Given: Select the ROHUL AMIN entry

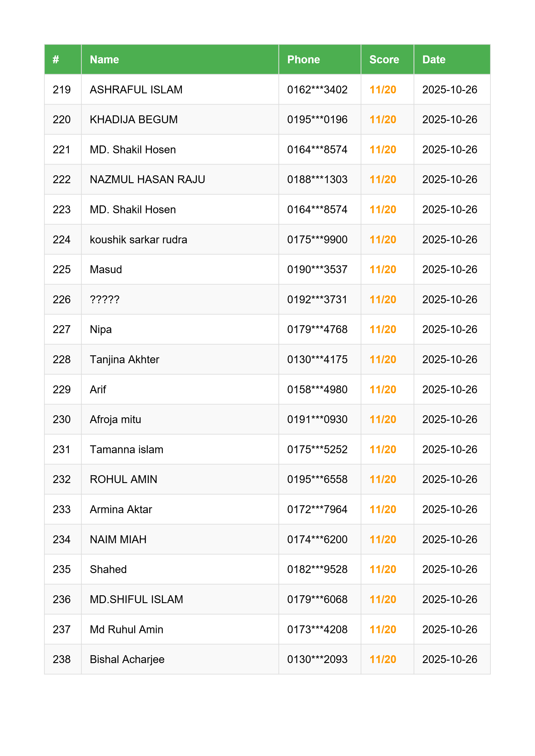Looking at the screenshot, I should 123,479.
